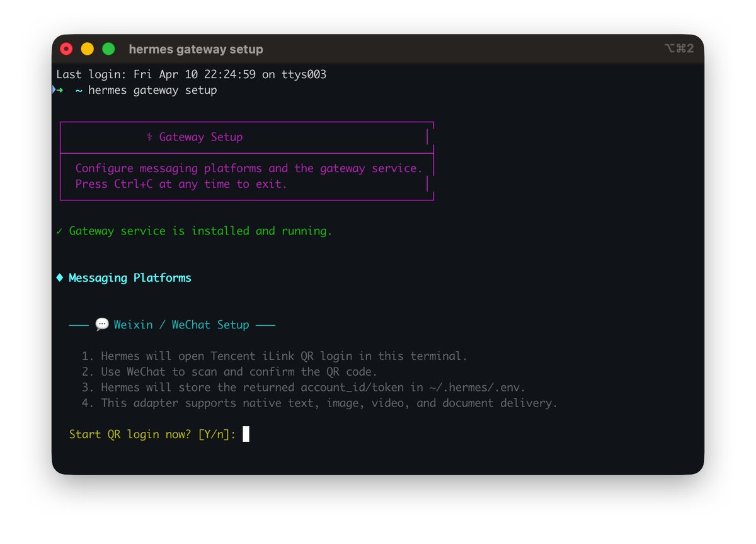
Task: Click step 1 about Tencent iLink QR login
Action: (275, 356)
